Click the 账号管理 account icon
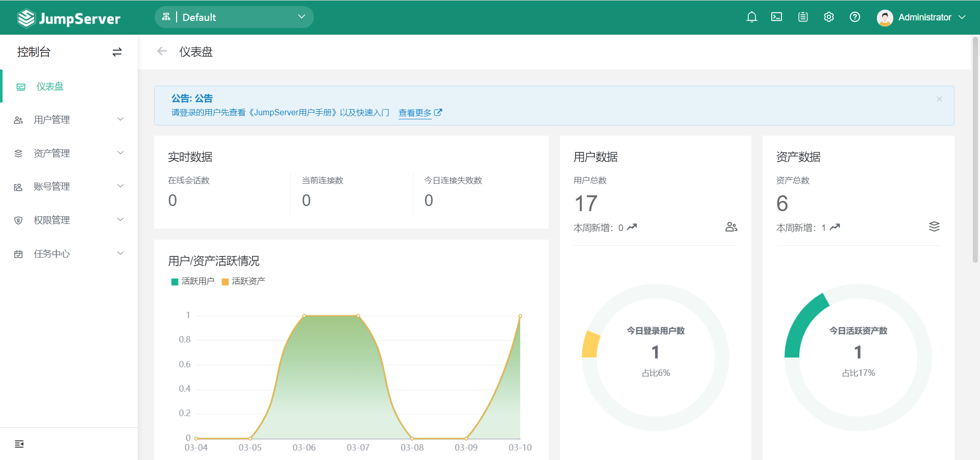 coord(18,187)
